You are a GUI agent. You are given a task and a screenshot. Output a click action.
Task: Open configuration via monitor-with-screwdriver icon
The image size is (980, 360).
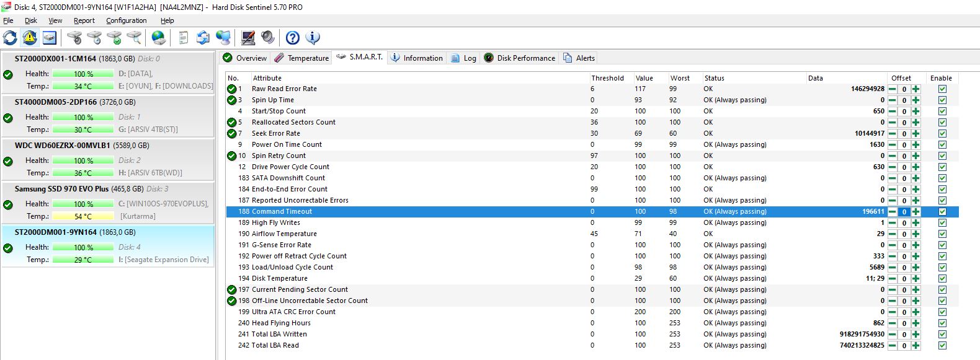click(248, 38)
